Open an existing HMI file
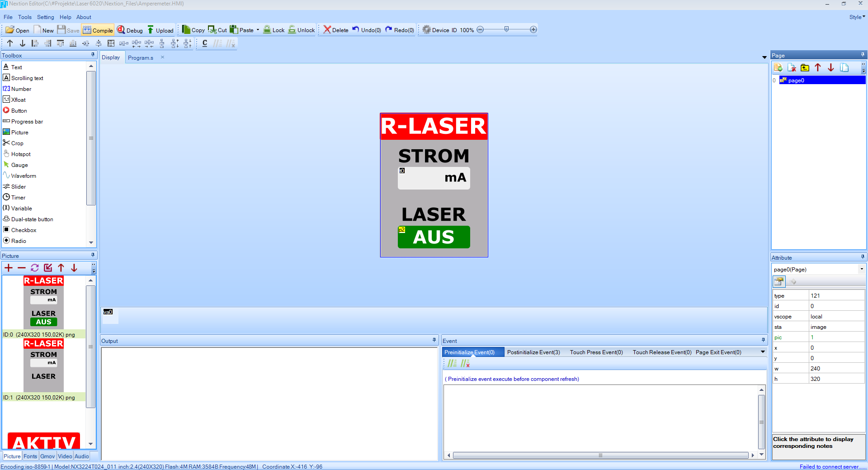 tap(18, 30)
